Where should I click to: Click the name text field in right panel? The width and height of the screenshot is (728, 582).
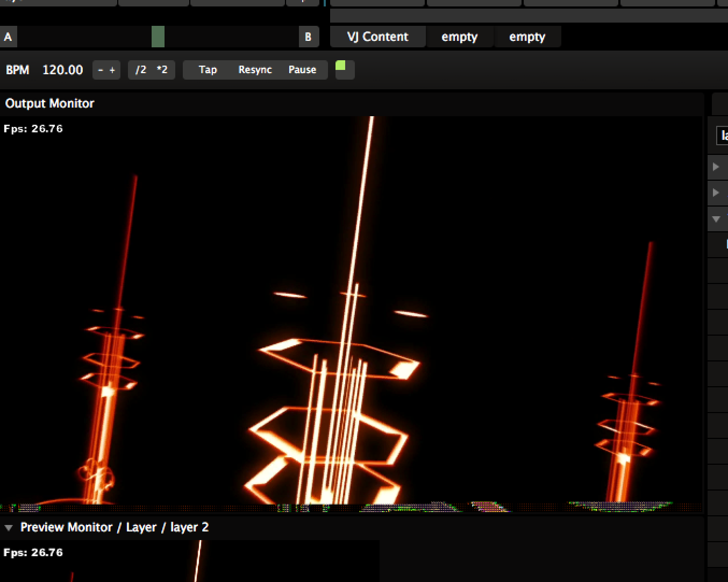[x=723, y=136]
